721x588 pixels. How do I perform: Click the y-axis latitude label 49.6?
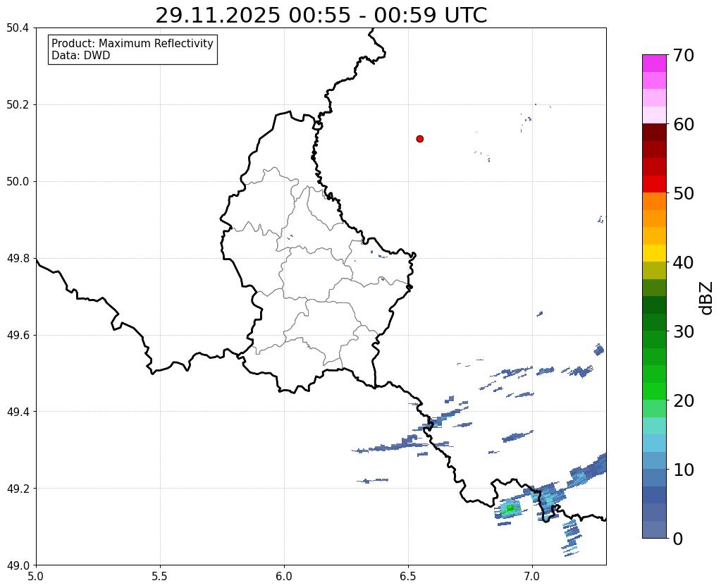click(x=18, y=335)
